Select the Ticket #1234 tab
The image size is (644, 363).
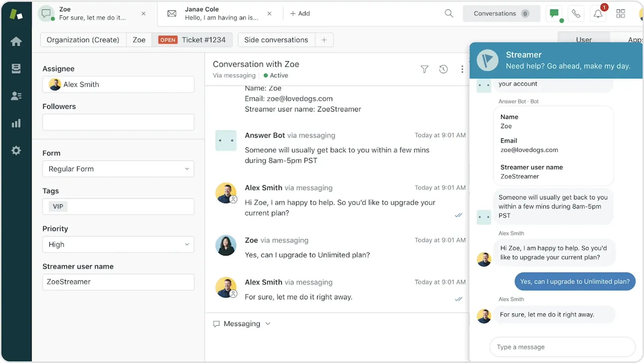[x=192, y=40]
